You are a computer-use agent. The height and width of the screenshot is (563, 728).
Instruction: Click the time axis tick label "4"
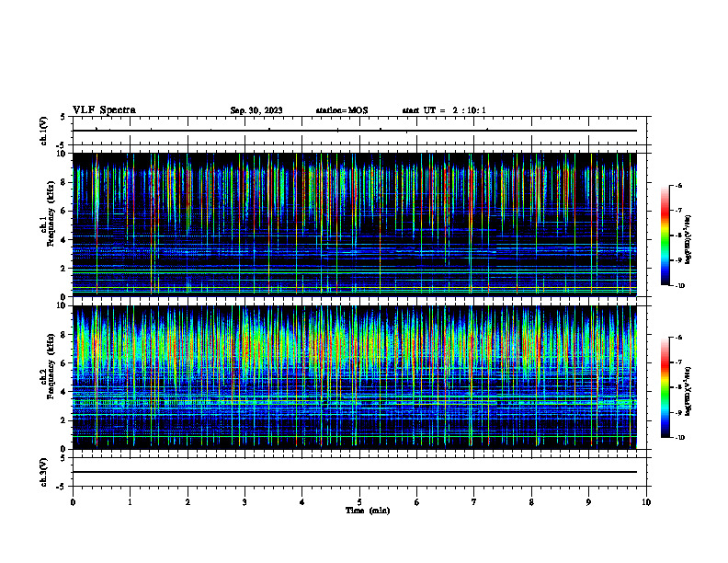point(302,502)
